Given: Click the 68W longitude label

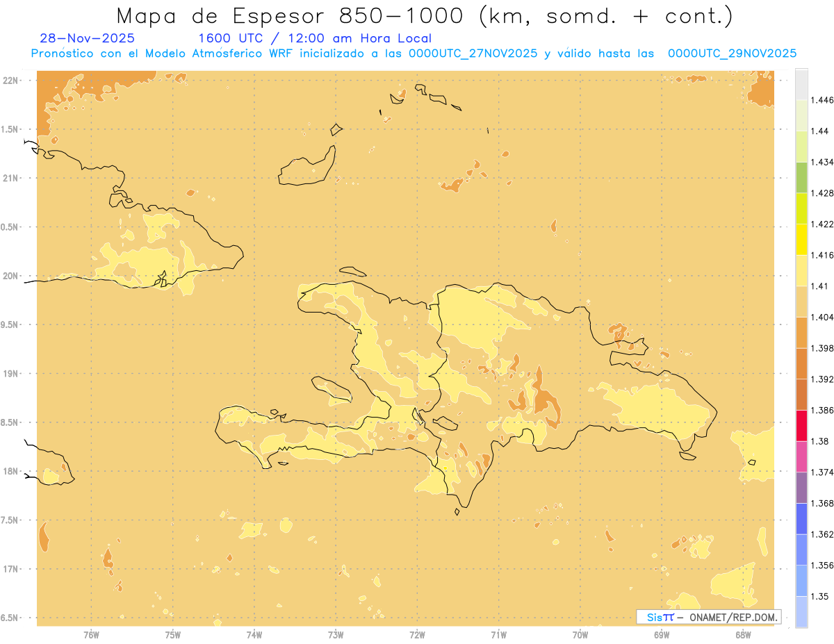Looking at the screenshot, I should pos(743,634).
